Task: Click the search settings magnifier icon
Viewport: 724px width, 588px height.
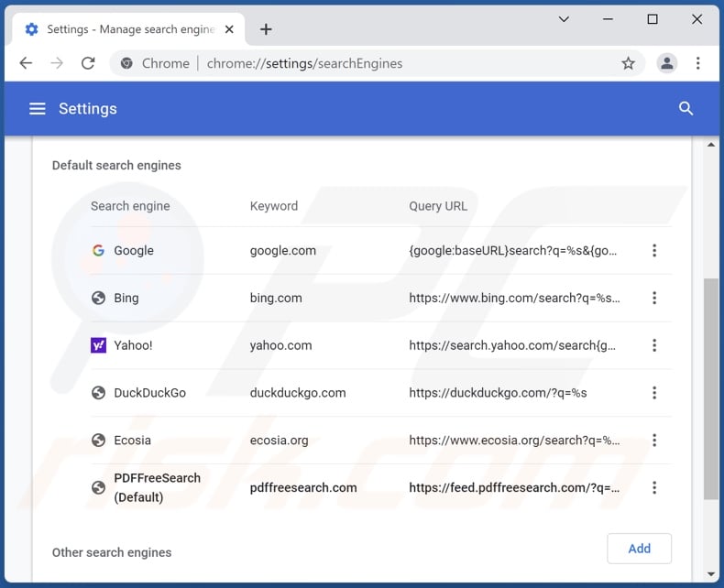Action: point(686,109)
